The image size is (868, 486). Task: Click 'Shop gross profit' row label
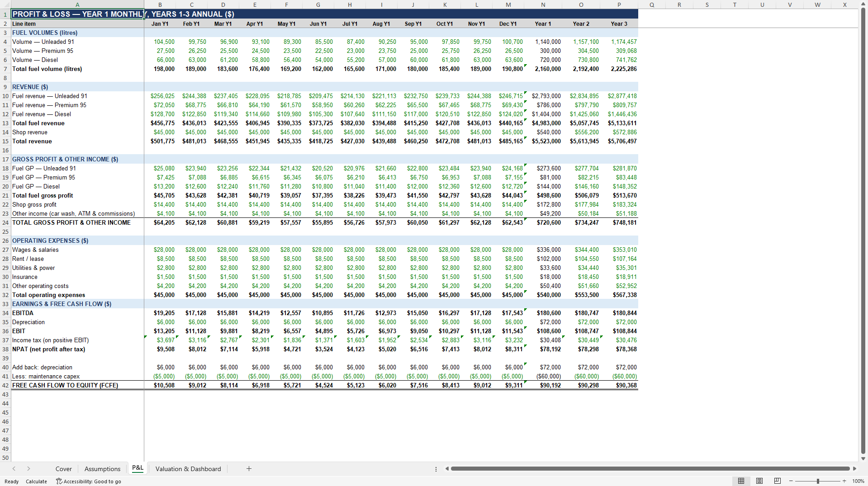coord(34,204)
